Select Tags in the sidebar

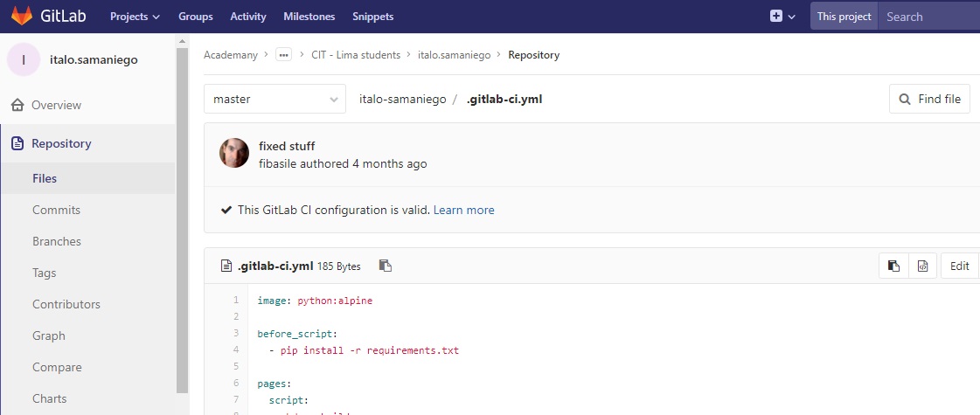coord(45,273)
